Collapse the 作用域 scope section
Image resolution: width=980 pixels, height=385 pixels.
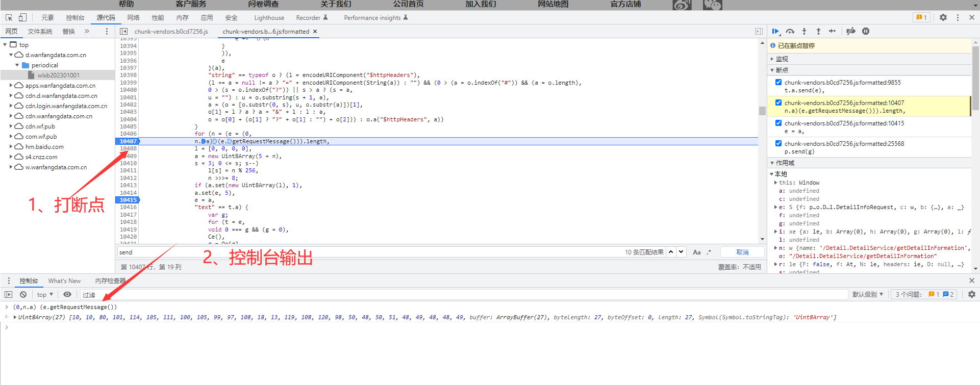(772, 163)
